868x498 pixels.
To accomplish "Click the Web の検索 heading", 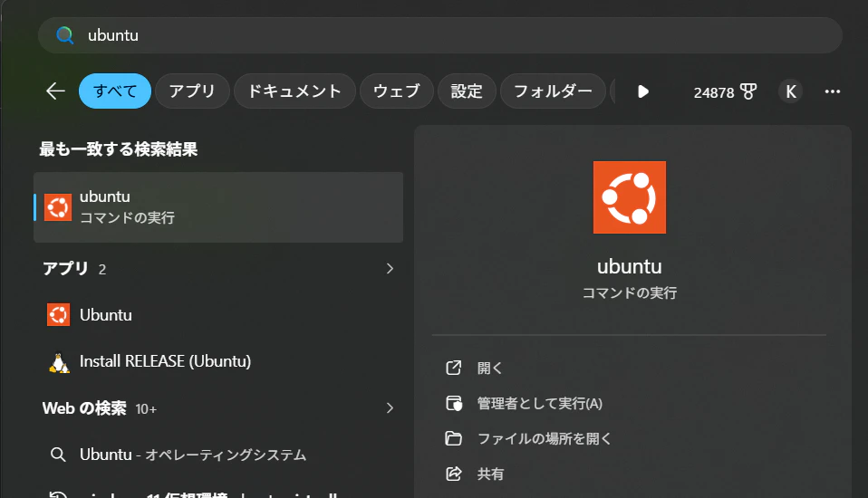I will (x=84, y=408).
